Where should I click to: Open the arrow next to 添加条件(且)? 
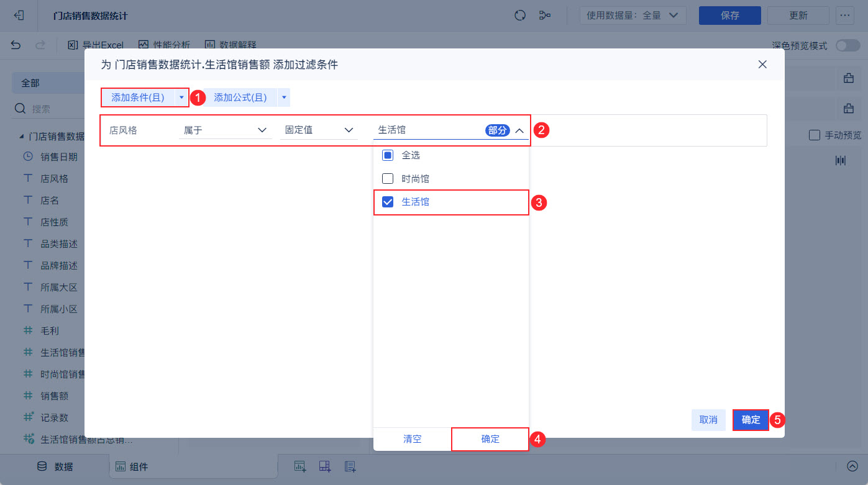pyautogui.click(x=181, y=97)
